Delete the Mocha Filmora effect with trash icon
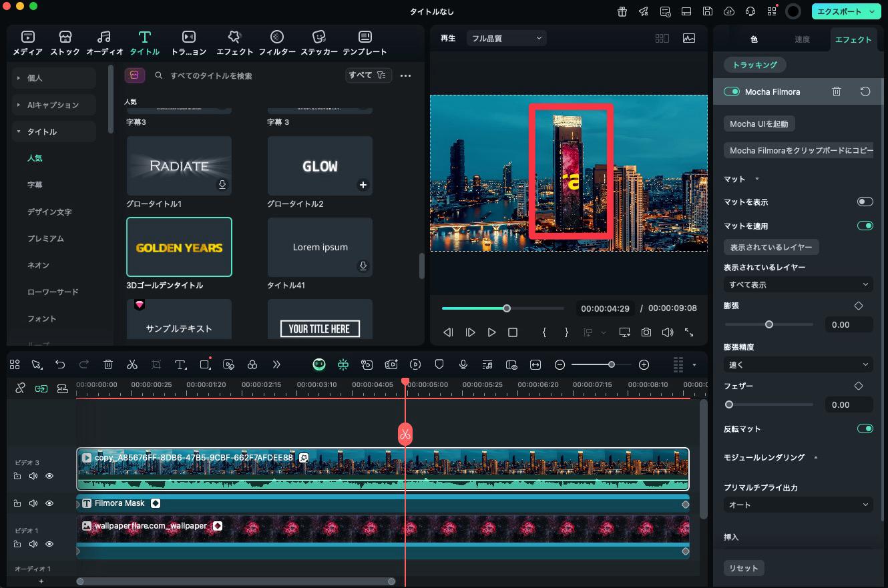This screenshot has height=588, width=888. pos(837,91)
